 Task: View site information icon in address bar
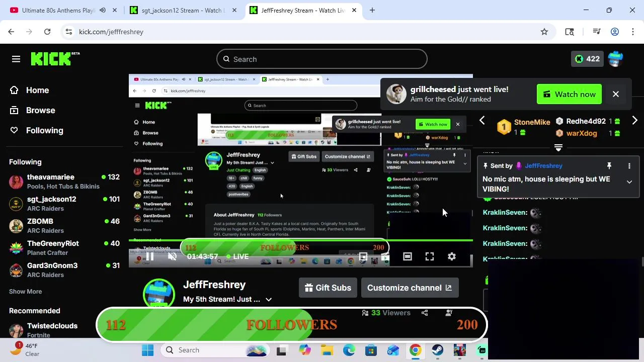click(68, 32)
